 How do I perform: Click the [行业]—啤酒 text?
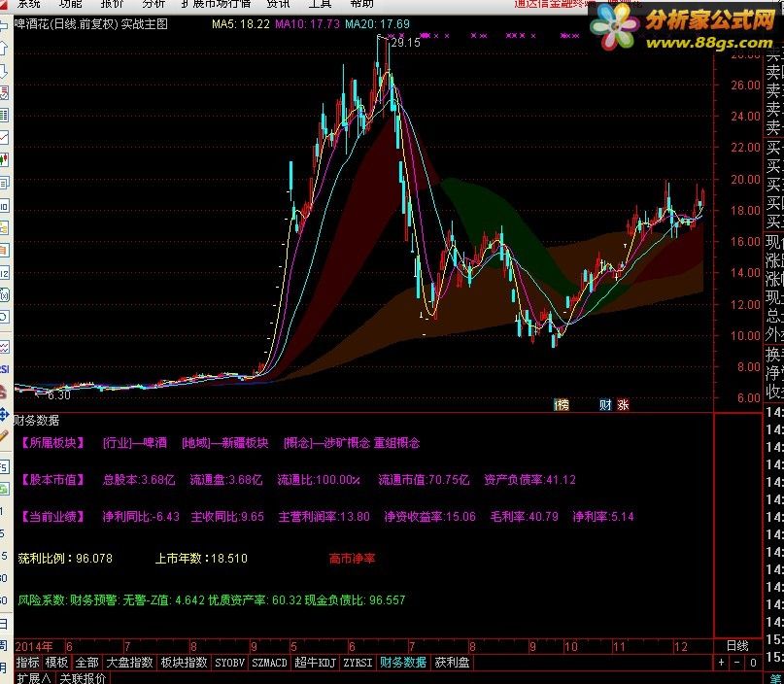[135, 442]
